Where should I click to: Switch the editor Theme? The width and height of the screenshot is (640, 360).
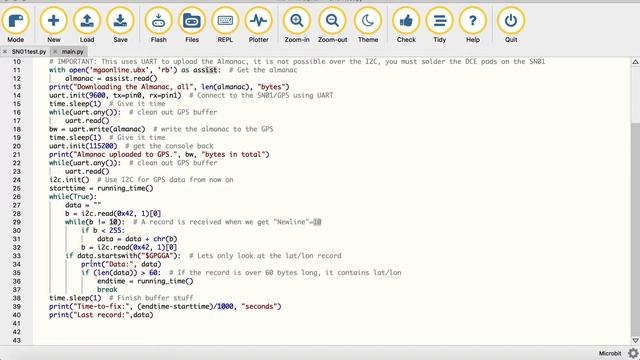tap(368, 24)
